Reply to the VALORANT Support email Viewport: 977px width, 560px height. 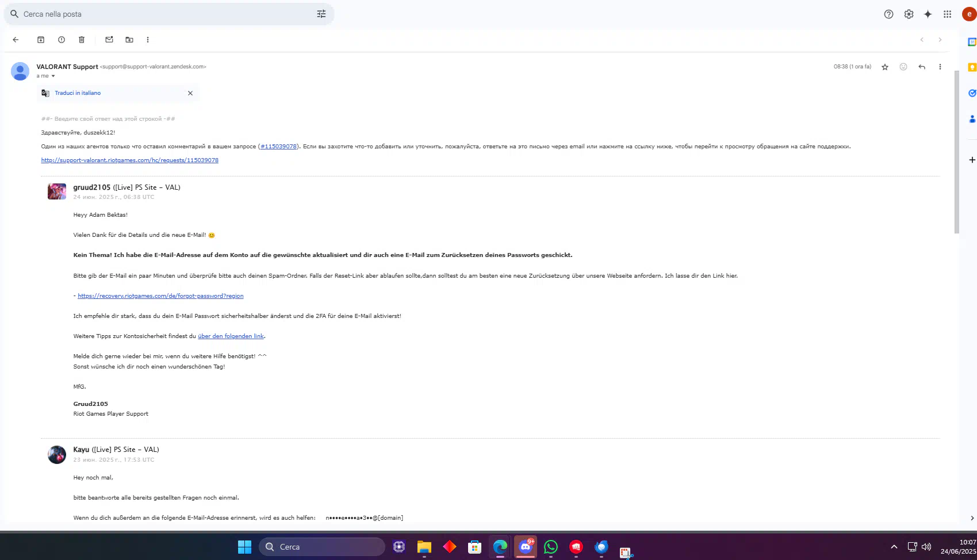click(x=922, y=67)
